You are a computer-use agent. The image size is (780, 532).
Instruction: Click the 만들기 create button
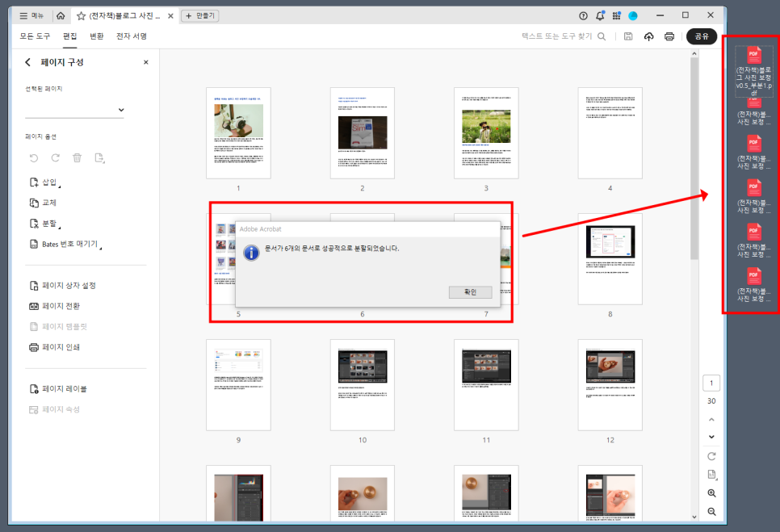[200, 16]
